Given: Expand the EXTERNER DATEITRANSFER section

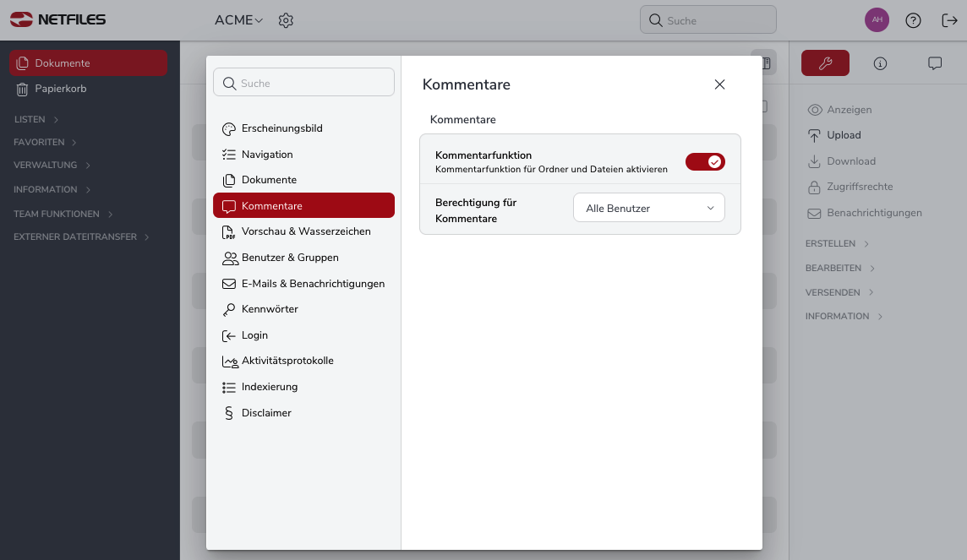Looking at the screenshot, I should pos(81,237).
